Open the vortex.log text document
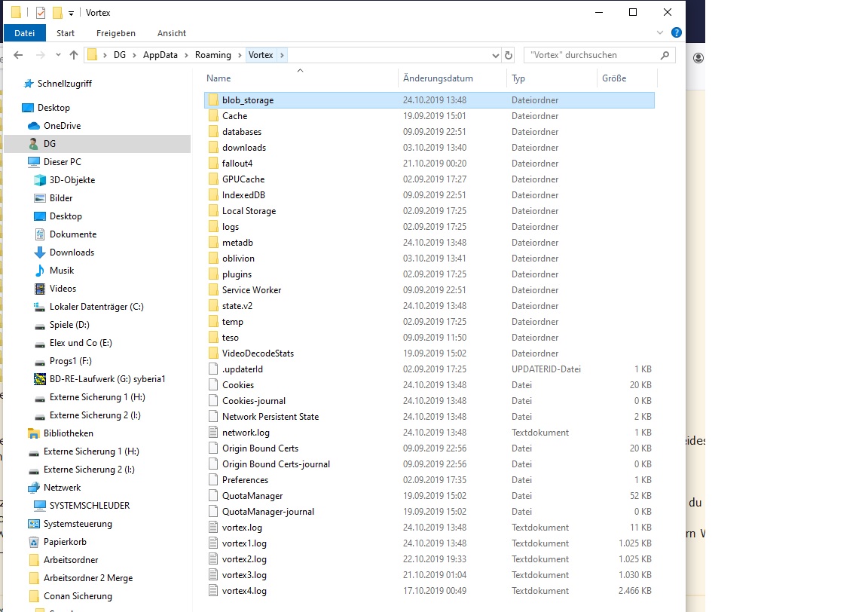The height and width of the screenshot is (612, 868). (x=242, y=528)
